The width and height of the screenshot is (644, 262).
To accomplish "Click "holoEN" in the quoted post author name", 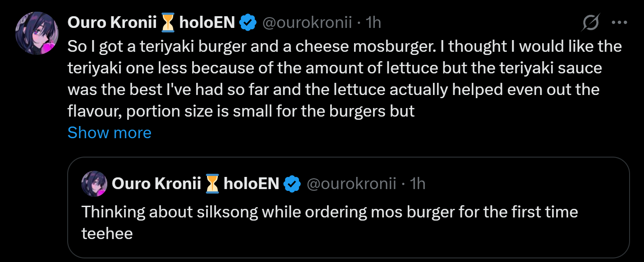I will click(x=251, y=184).
